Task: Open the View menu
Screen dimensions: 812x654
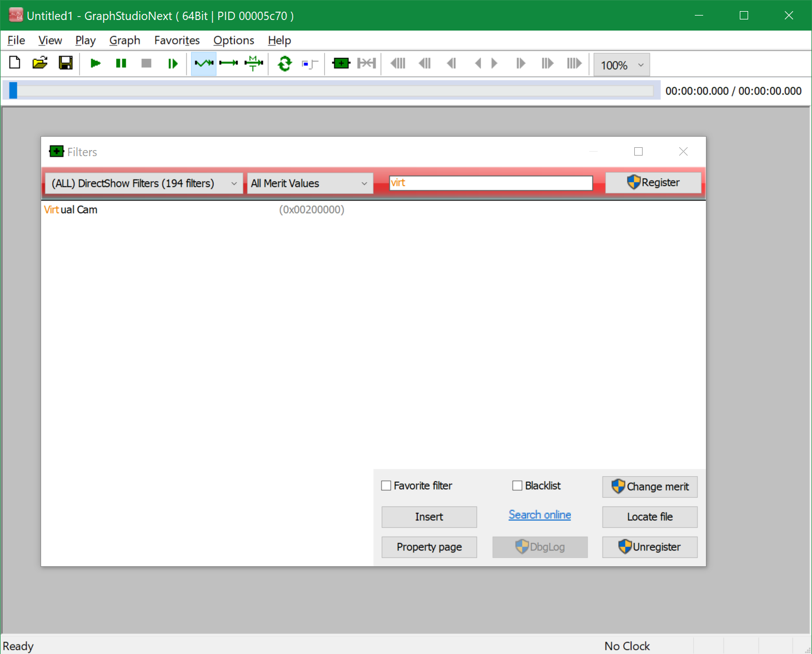Action: pos(50,41)
